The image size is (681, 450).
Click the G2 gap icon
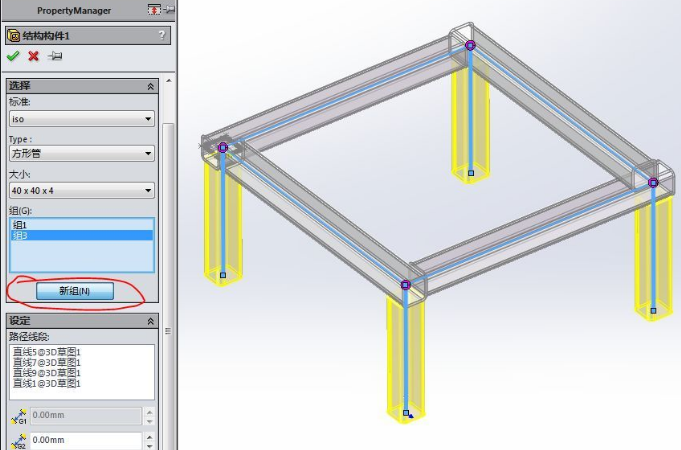(x=19, y=441)
